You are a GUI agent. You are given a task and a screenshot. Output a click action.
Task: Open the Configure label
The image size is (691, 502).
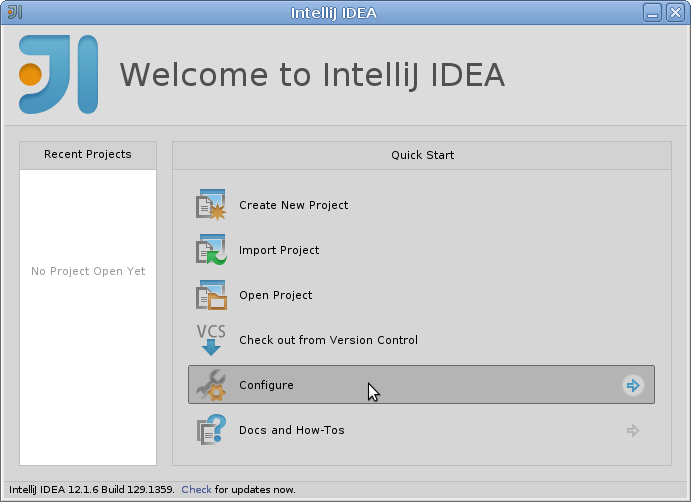point(266,385)
